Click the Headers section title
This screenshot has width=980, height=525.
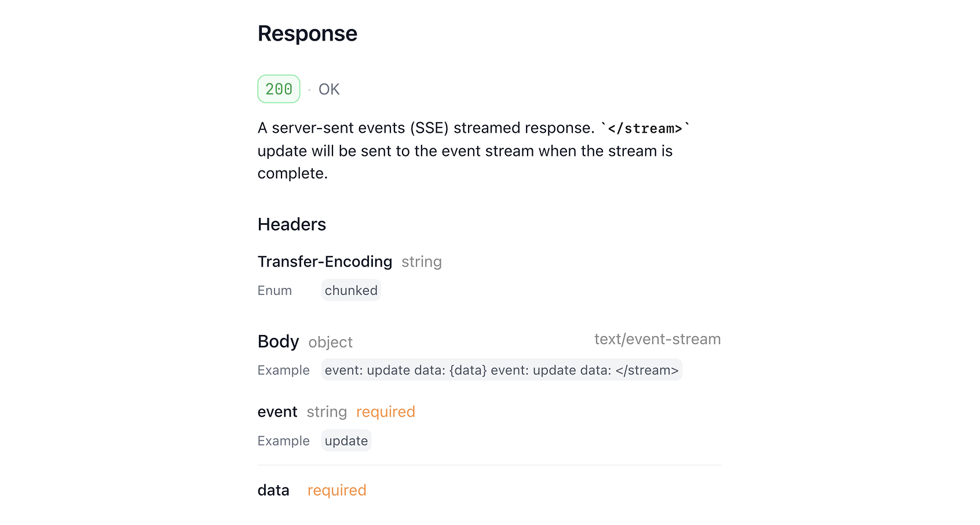292,224
